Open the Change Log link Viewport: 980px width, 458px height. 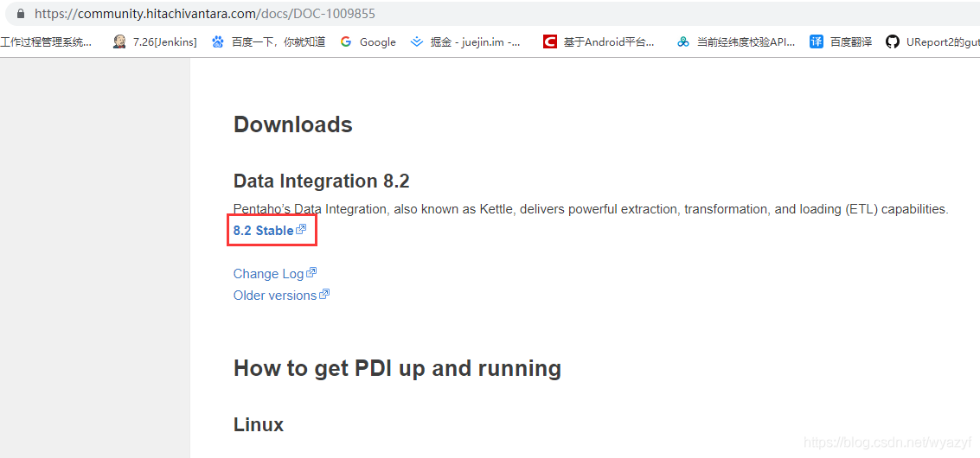point(268,274)
